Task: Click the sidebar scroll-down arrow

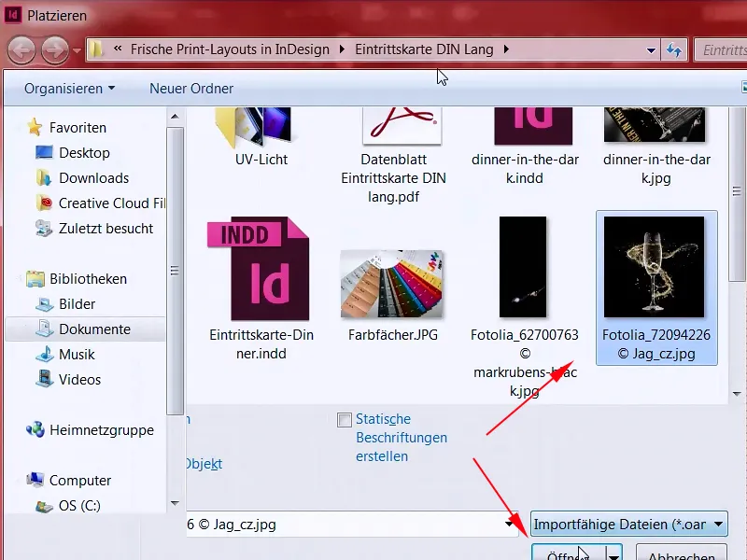Action: 175,503
